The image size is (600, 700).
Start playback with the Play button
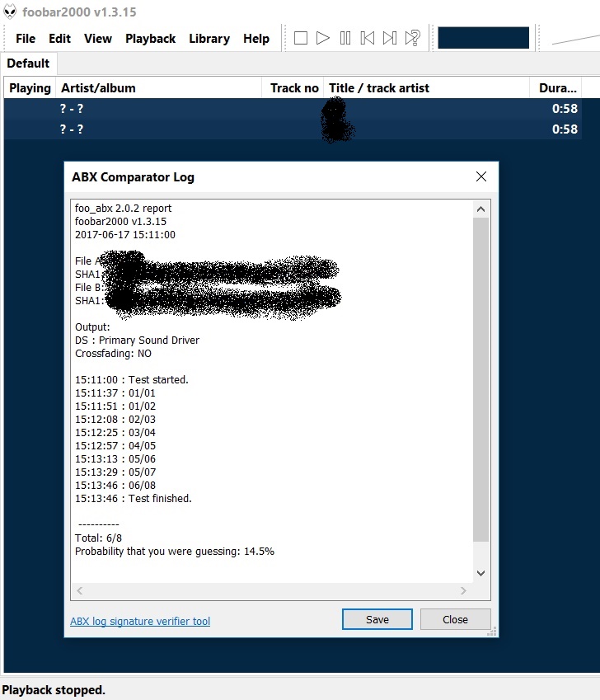pyautogui.click(x=322, y=38)
